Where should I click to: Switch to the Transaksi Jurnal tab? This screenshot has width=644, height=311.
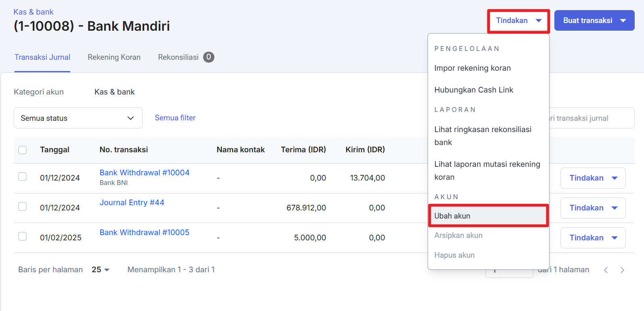[x=42, y=57]
